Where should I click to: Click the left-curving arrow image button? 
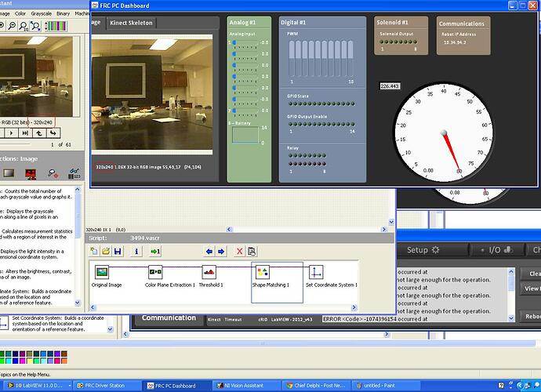[39, 132]
